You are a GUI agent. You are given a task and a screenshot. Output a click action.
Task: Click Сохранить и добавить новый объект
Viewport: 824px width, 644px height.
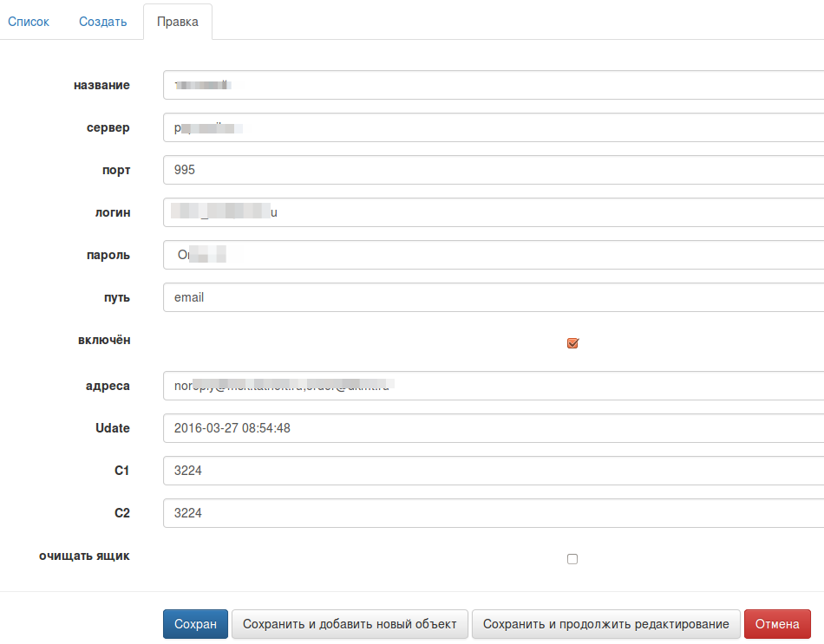350,624
